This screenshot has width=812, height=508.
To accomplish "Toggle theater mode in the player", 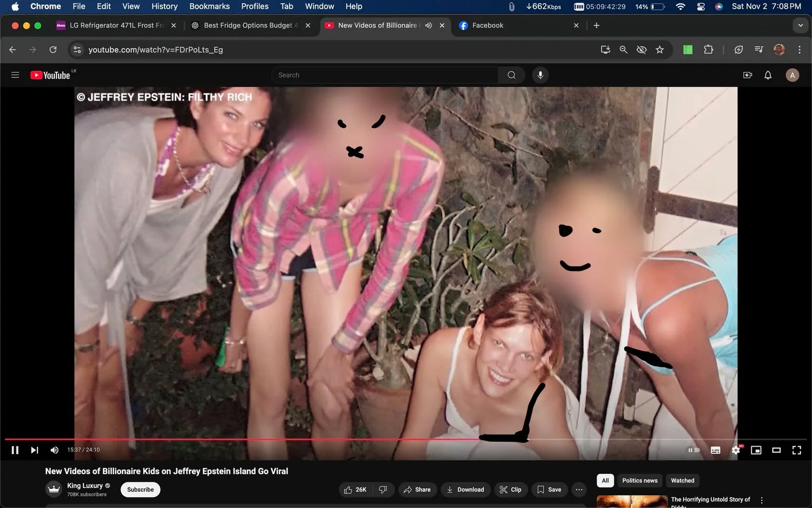I will pos(776,450).
